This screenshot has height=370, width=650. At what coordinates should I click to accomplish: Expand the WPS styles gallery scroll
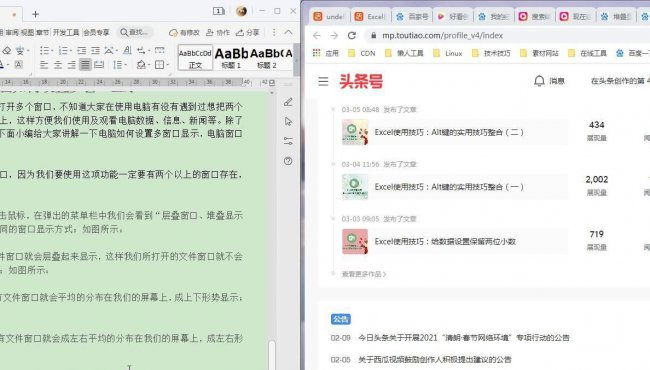tap(296, 59)
